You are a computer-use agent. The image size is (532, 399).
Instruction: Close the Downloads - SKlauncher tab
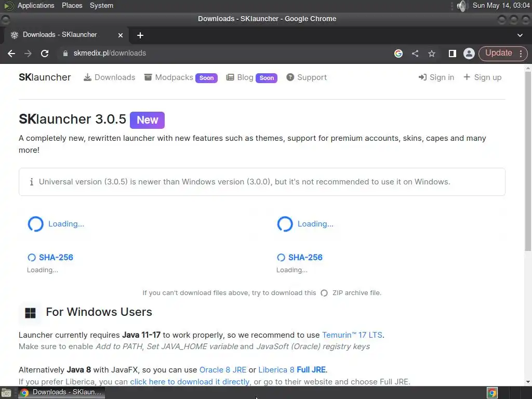point(121,35)
